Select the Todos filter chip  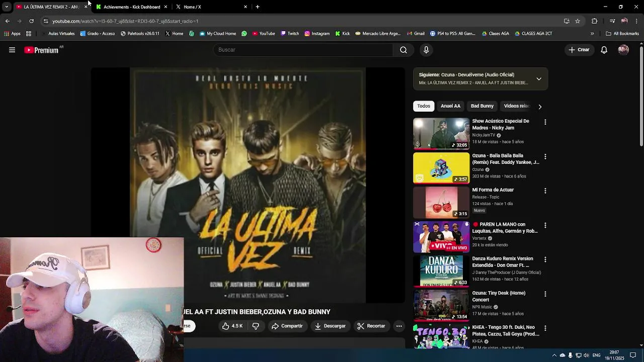pos(424,106)
